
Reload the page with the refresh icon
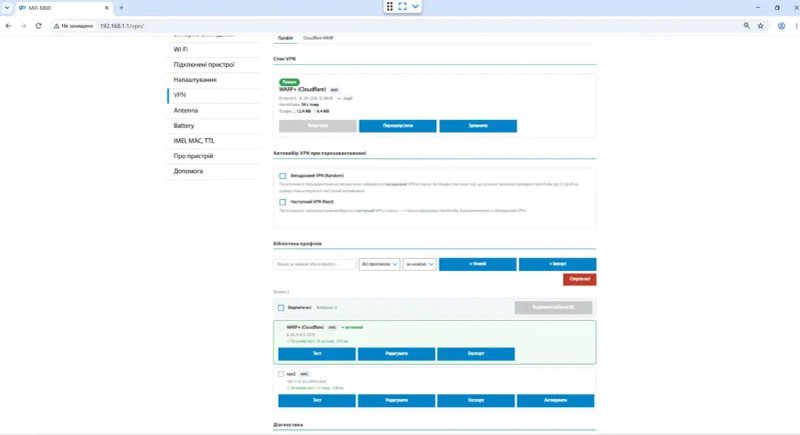click(38, 25)
